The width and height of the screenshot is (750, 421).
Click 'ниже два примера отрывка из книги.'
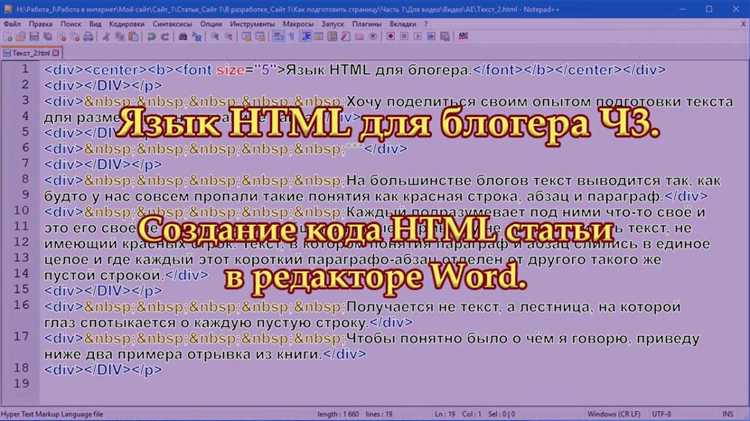(x=183, y=355)
